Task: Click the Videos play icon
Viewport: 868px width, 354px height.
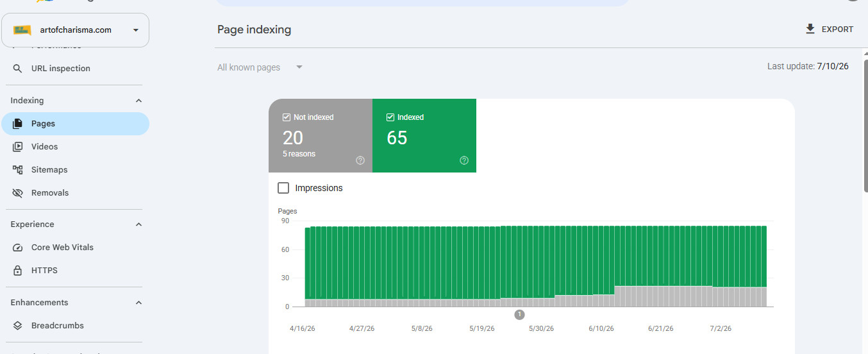Action: 18,147
